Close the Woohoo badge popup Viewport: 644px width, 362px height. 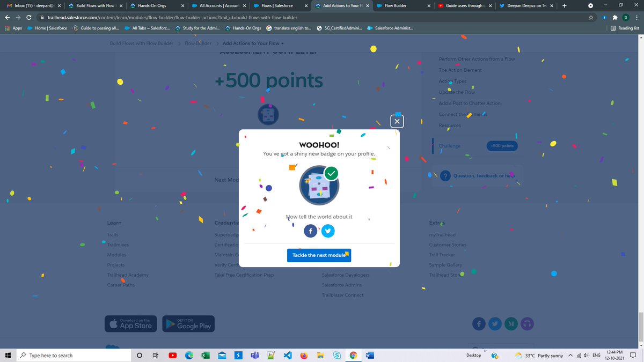point(397,122)
